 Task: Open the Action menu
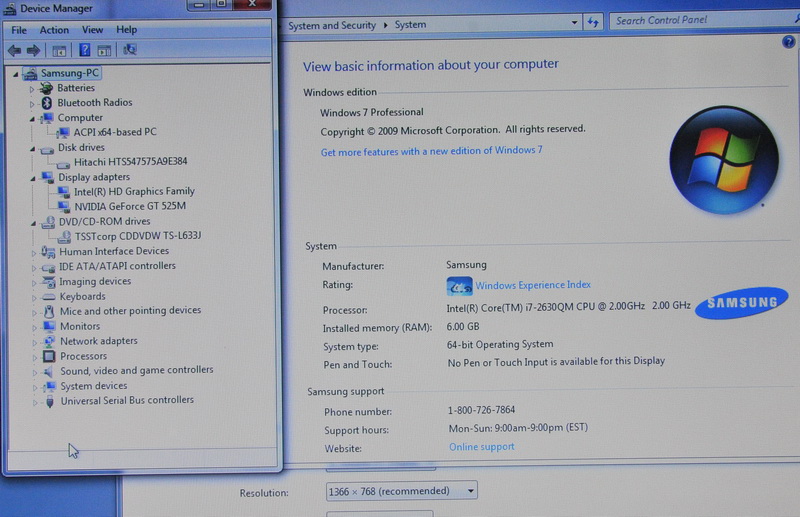[54, 30]
